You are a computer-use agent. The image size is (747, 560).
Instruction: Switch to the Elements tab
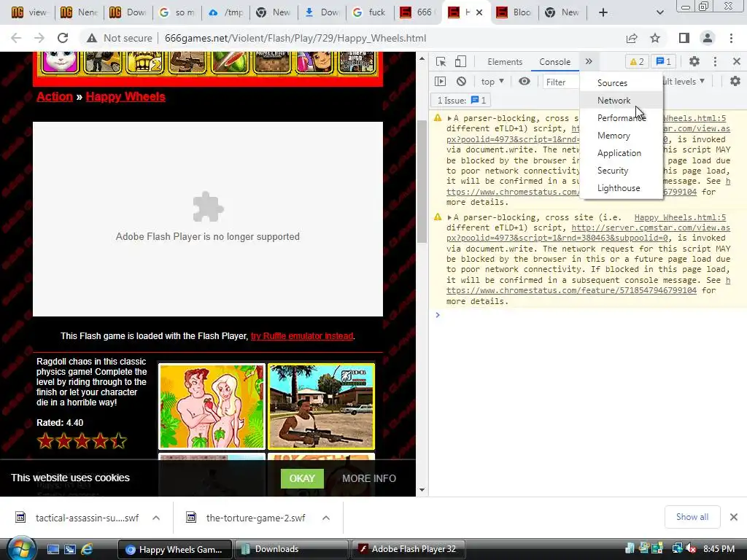point(505,62)
